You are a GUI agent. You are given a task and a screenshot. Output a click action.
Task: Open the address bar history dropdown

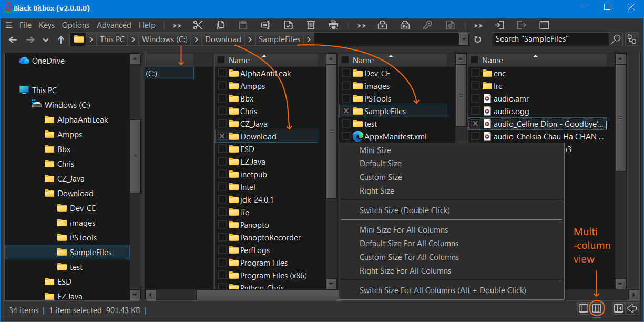pyautogui.click(x=463, y=39)
